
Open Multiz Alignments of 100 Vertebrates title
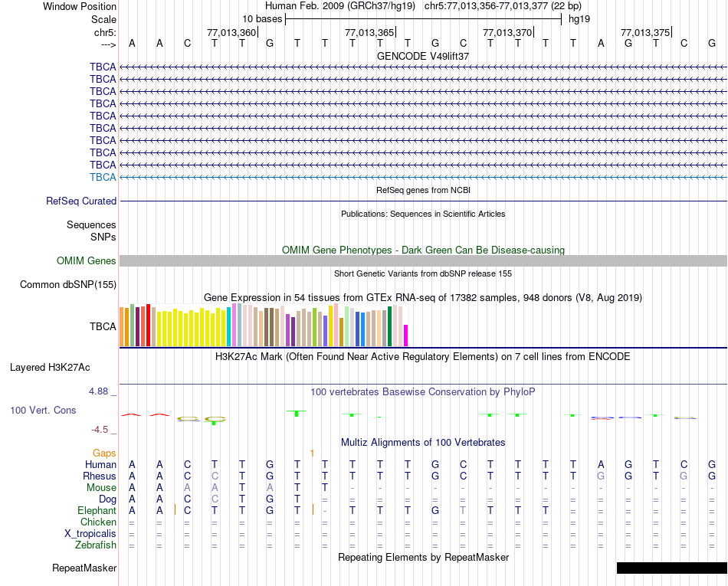(x=423, y=443)
